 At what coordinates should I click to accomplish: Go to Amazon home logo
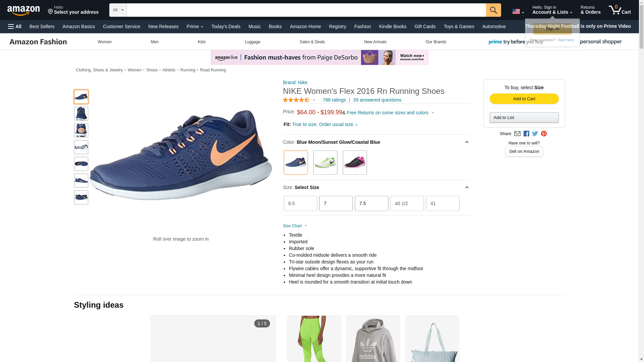coord(23,10)
